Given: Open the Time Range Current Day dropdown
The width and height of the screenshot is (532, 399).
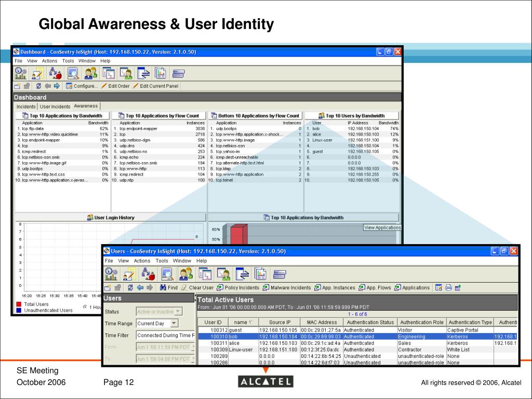Looking at the screenshot, I should coord(157,323).
